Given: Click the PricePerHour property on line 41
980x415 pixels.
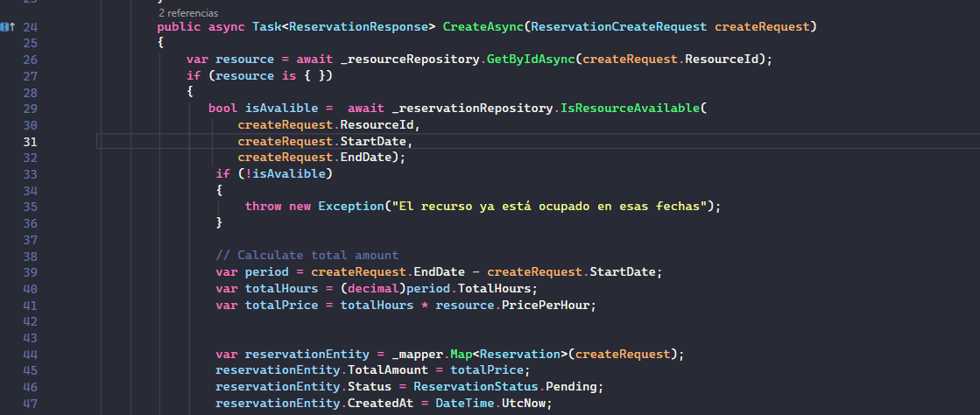Looking at the screenshot, I should (545, 305).
